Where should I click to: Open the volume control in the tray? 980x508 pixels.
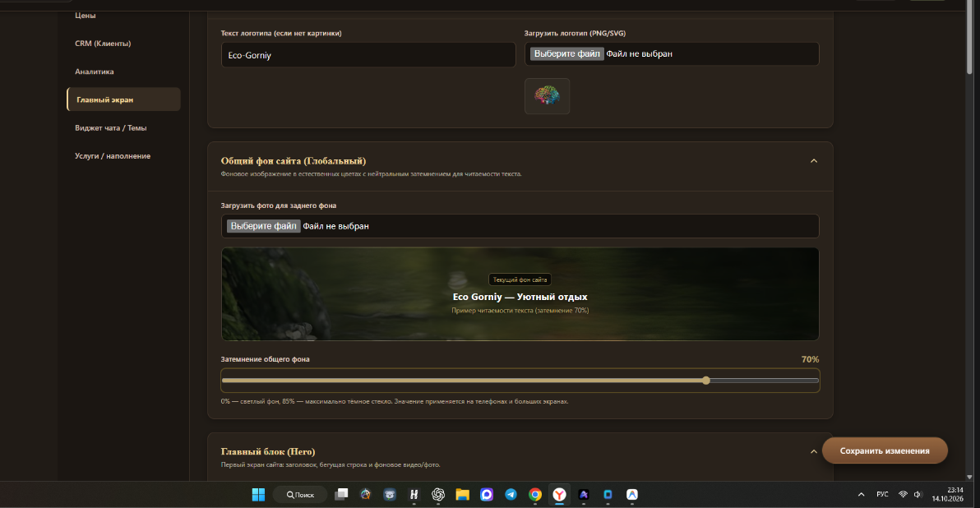click(x=918, y=495)
